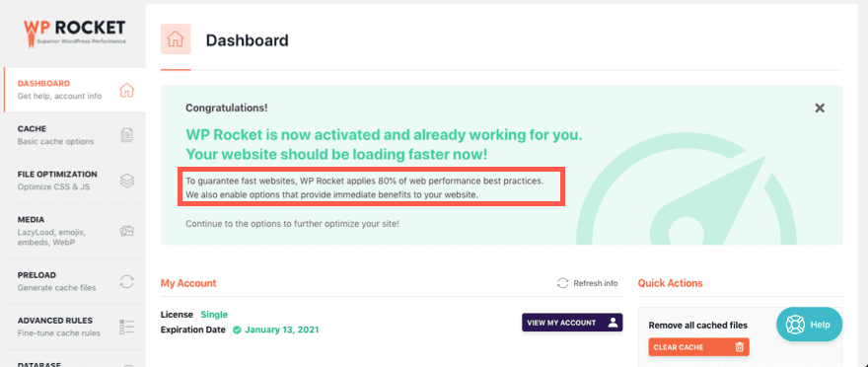Open the Help lifebuoy button
Image resolution: width=868 pixels, height=367 pixels.
[810, 325]
